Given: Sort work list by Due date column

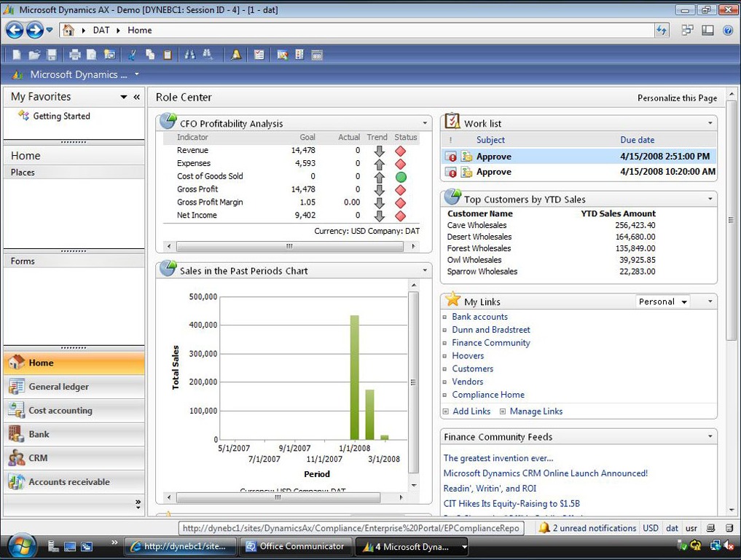Looking at the screenshot, I should click(637, 140).
